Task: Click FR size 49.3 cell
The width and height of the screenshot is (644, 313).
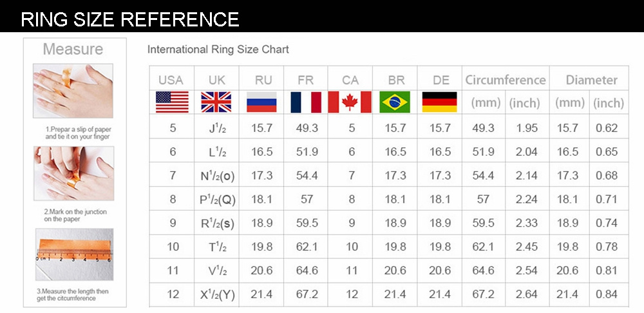Action: click(306, 128)
